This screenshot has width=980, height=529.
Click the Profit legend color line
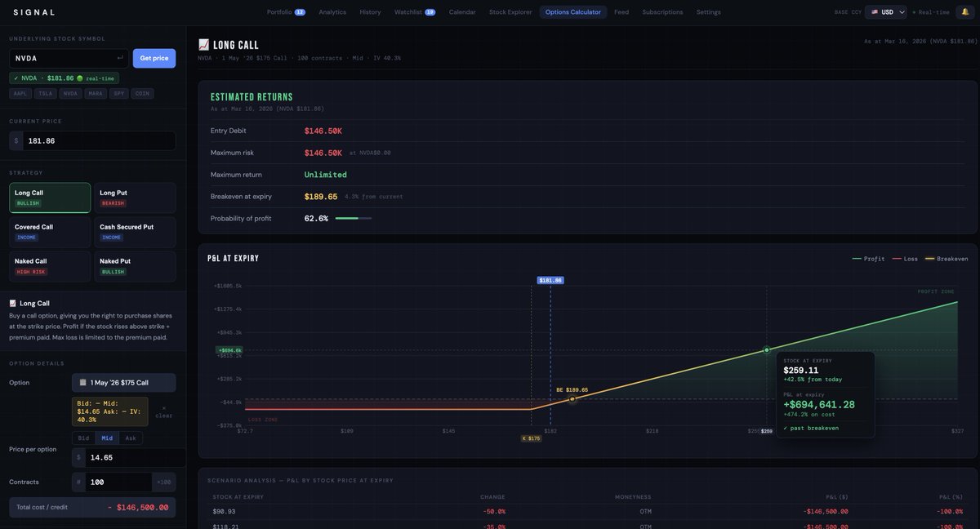pyautogui.click(x=857, y=259)
